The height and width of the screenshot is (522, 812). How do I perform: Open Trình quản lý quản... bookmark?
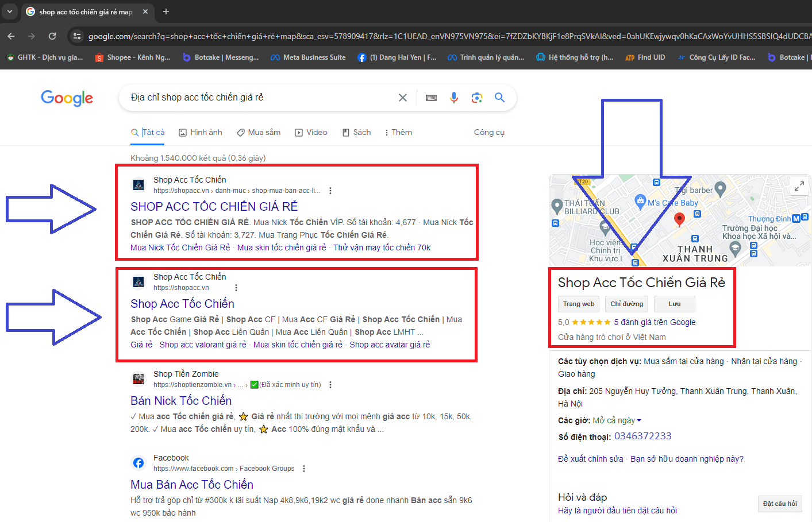[486, 57]
